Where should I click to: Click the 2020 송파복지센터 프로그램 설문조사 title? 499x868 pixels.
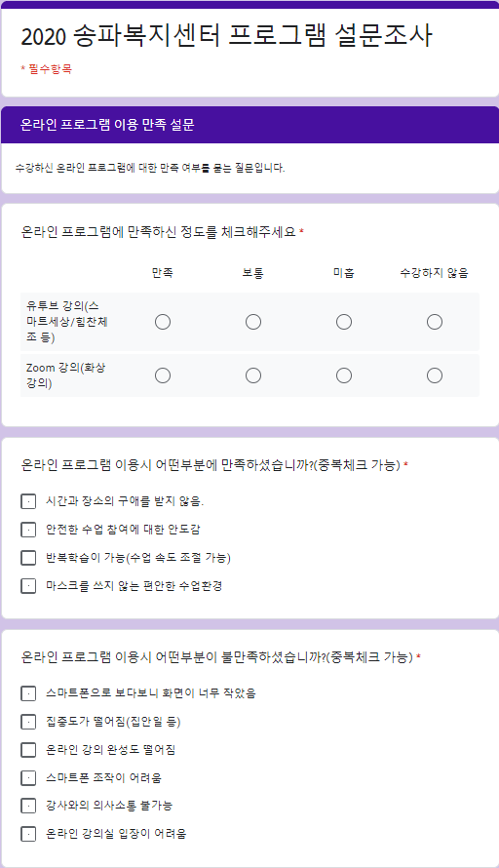point(226,36)
